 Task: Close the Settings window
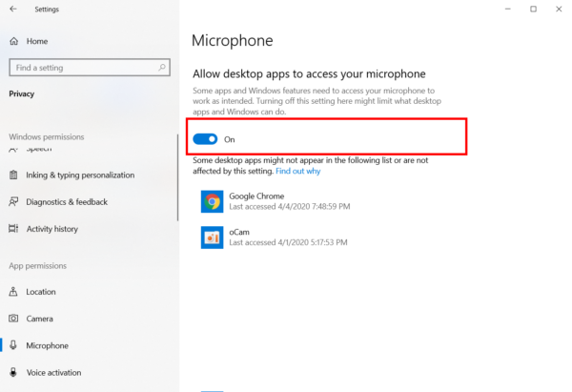pos(560,10)
